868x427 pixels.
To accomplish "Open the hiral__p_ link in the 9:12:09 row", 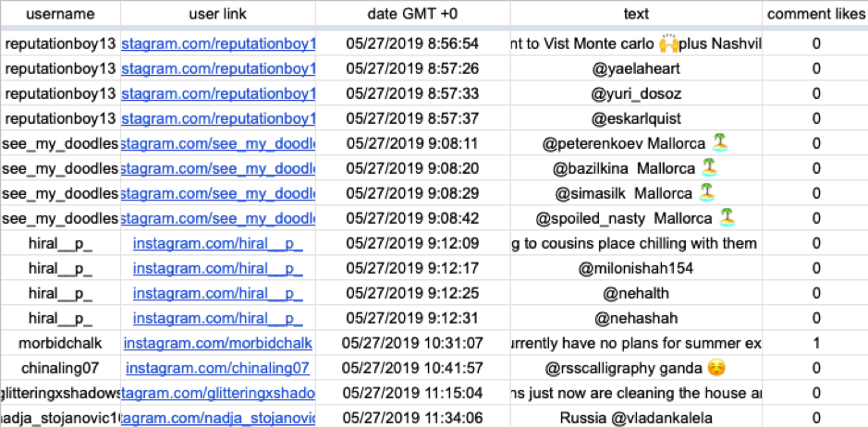I will point(218,244).
